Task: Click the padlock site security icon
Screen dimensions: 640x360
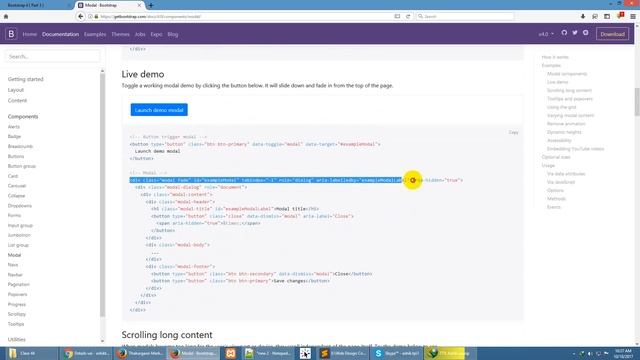Action: pos(96,16)
